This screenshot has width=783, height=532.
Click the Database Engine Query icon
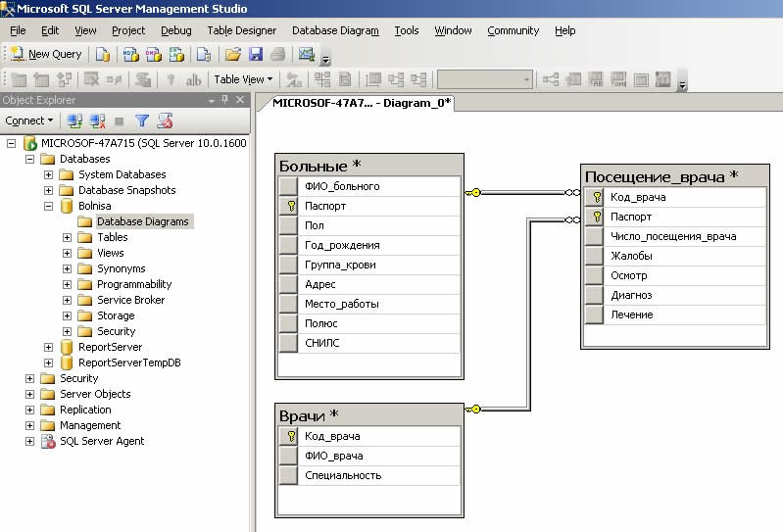(103, 54)
